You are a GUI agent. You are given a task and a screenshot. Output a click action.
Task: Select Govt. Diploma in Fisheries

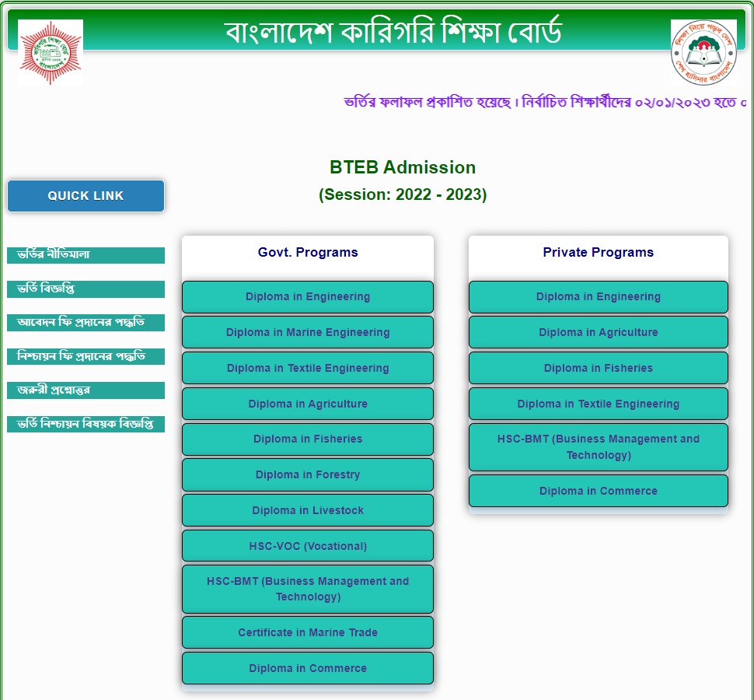308,439
